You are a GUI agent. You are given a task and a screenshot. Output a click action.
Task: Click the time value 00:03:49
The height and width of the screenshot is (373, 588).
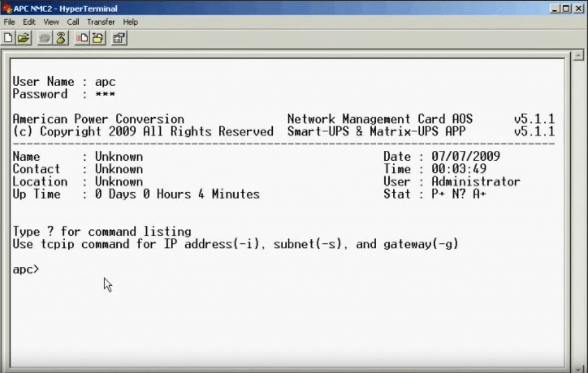(x=459, y=169)
